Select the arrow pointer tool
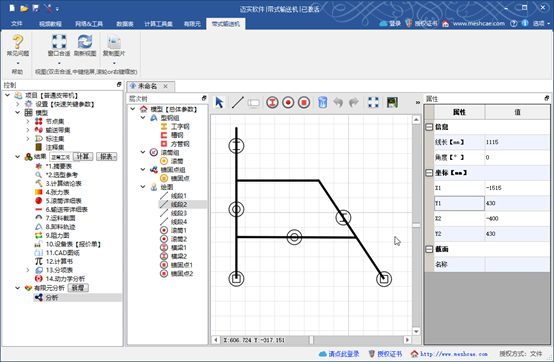Screen dimensions: 554x362 point(219,103)
